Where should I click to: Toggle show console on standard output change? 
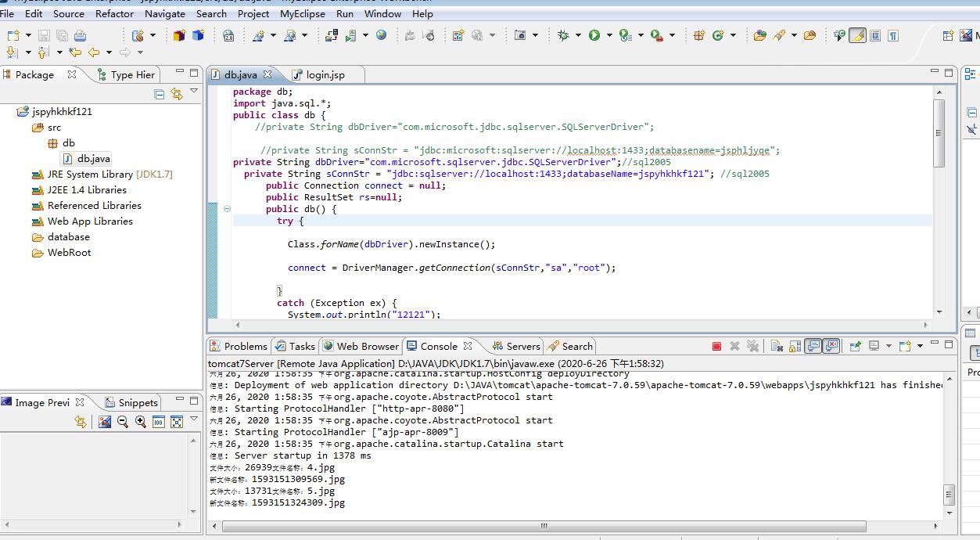[813, 346]
